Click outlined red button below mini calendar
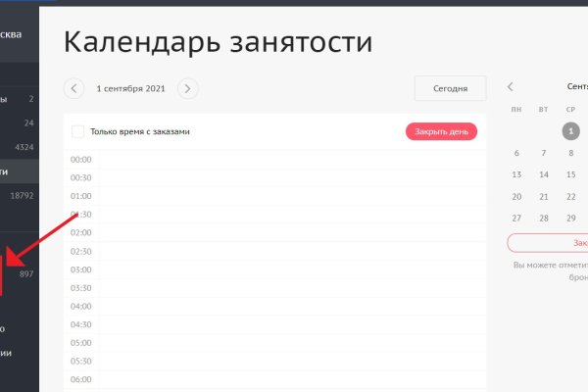 549,243
